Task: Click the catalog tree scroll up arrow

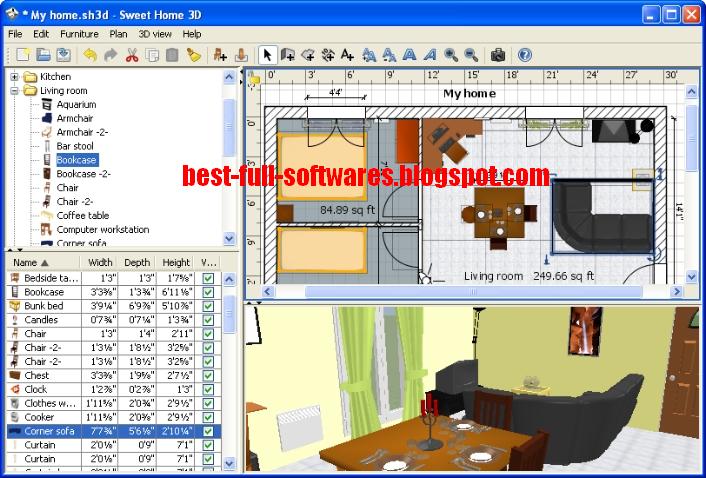Action: coord(229,77)
